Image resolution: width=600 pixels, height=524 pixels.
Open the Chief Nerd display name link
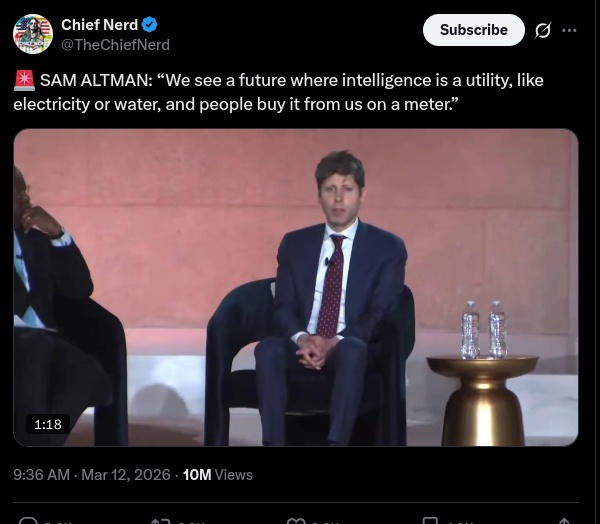[x=99, y=25]
